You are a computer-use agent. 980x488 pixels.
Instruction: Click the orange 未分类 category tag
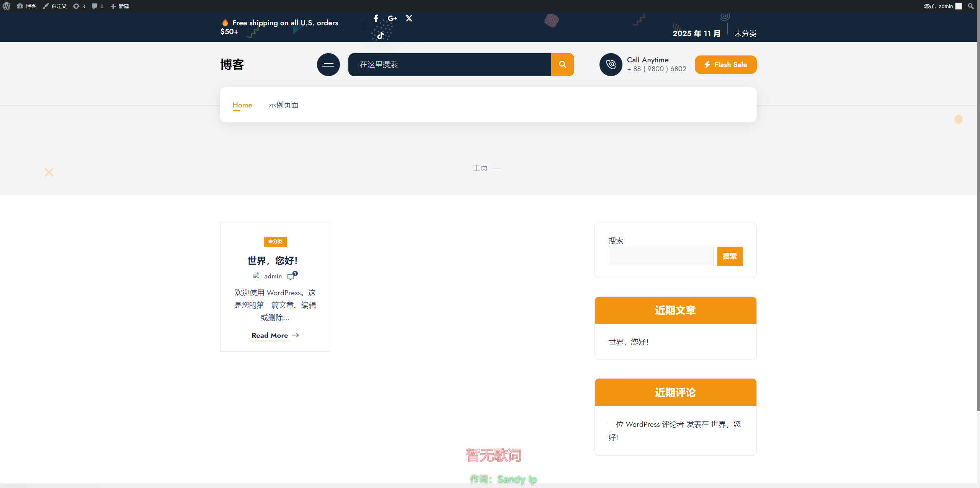click(x=275, y=242)
